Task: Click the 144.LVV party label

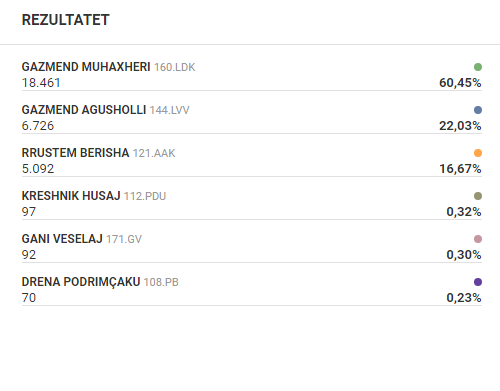Action: [x=169, y=110]
